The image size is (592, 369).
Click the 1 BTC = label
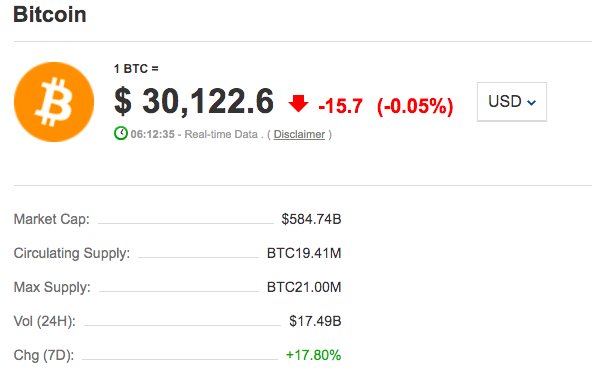pos(136,69)
